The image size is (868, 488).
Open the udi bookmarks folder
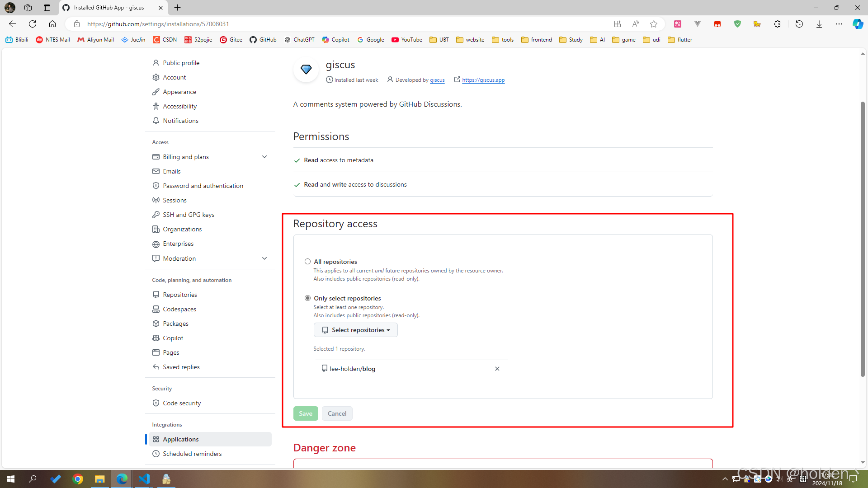click(651, 40)
